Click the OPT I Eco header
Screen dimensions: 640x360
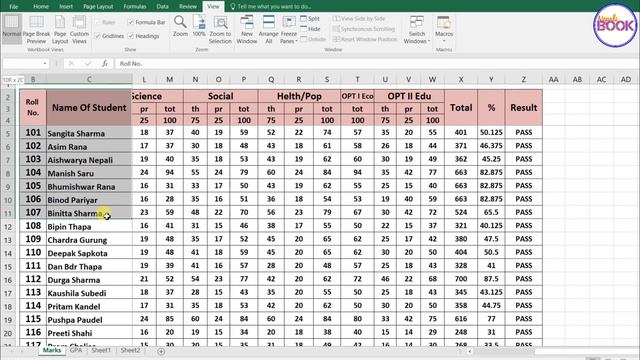pyautogui.click(x=357, y=96)
